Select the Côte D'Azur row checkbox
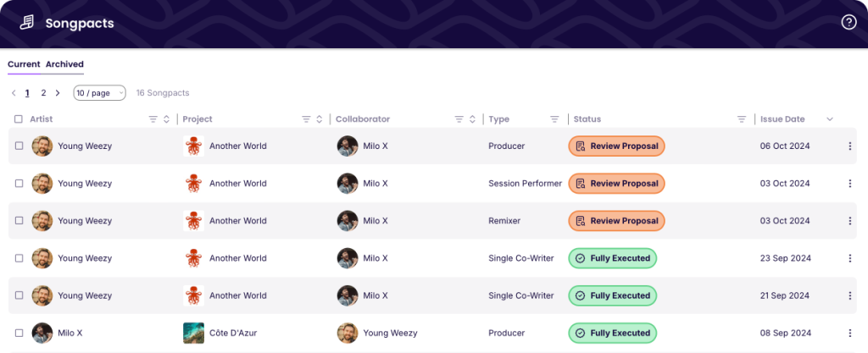The width and height of the screenshot is (868, 353). click(19, 334)
